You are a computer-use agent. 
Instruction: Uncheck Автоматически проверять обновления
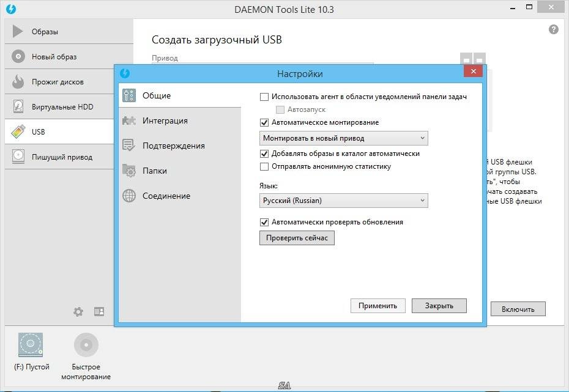[x=264, y=222]
